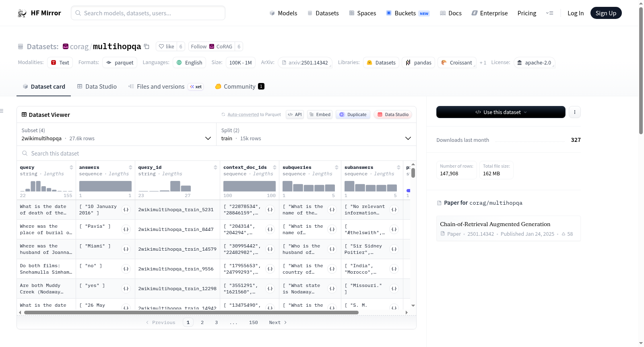Click the HF Mirror logo icon

22,13
